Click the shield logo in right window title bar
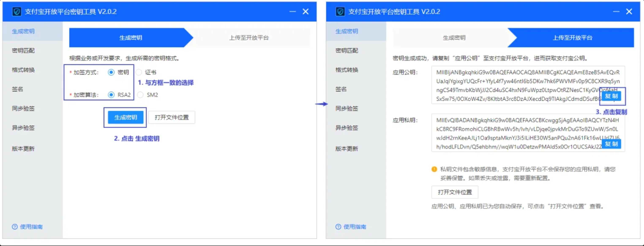The width and height of the screenshot is (644, 246). [x=340, y=11]
